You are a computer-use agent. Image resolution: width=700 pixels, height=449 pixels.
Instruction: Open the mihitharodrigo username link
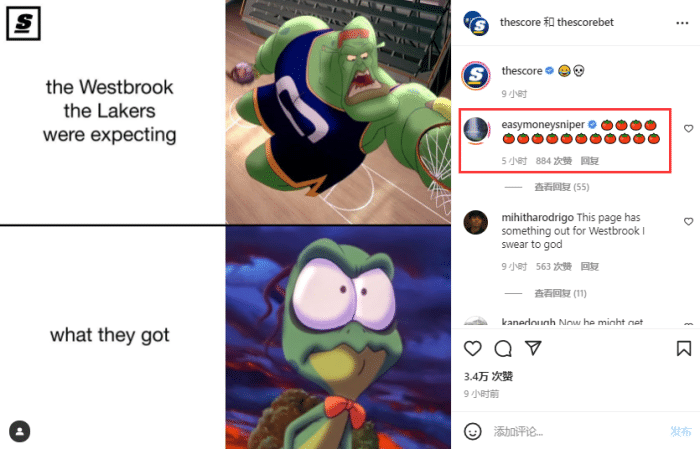click(x=538, y=217)
